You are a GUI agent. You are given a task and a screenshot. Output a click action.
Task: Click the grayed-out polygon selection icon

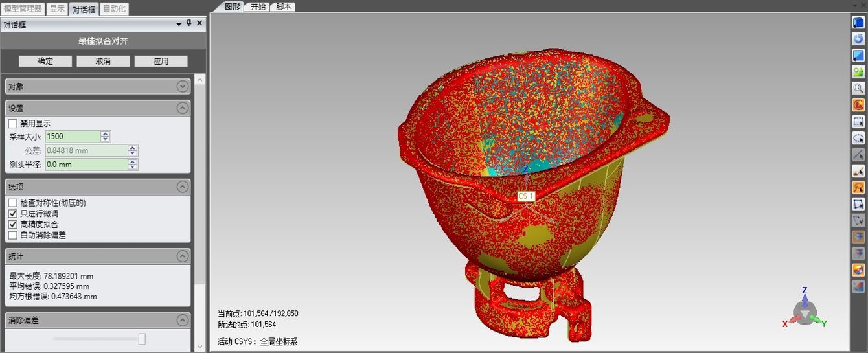pos(858,220)
